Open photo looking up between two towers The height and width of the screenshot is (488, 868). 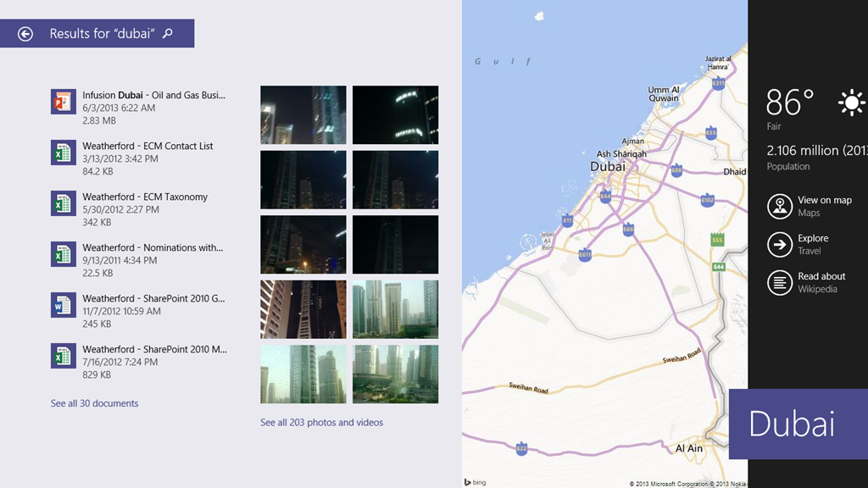click(x=303, y=309)
